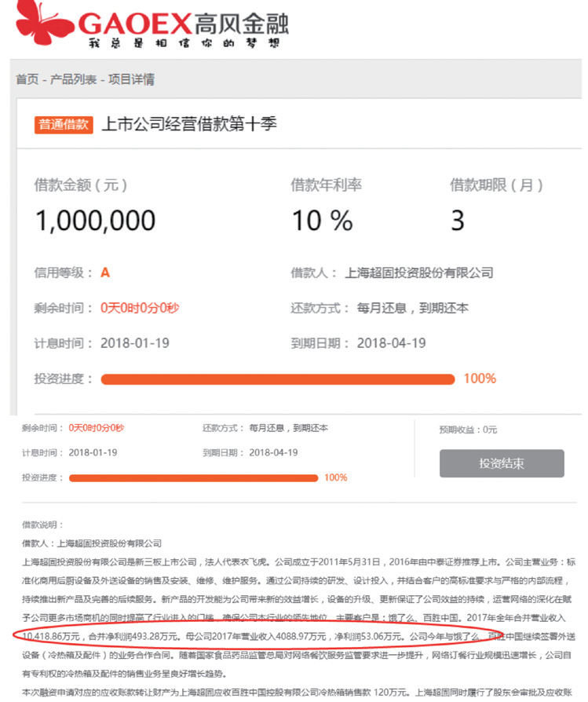Select the 项目详情 breadcrumb item
Image resolution: width=588 pixels, height=702 pixels.
click(131, 79)
